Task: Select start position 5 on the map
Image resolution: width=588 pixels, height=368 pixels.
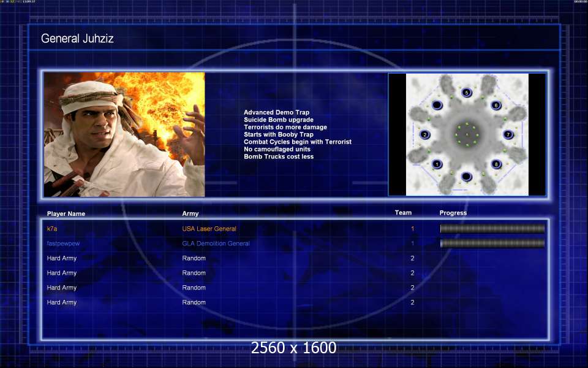Action: click(467, 93)
